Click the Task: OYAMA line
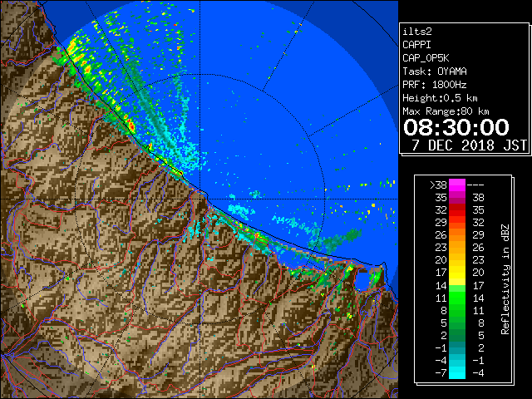 tap(435, 71)
